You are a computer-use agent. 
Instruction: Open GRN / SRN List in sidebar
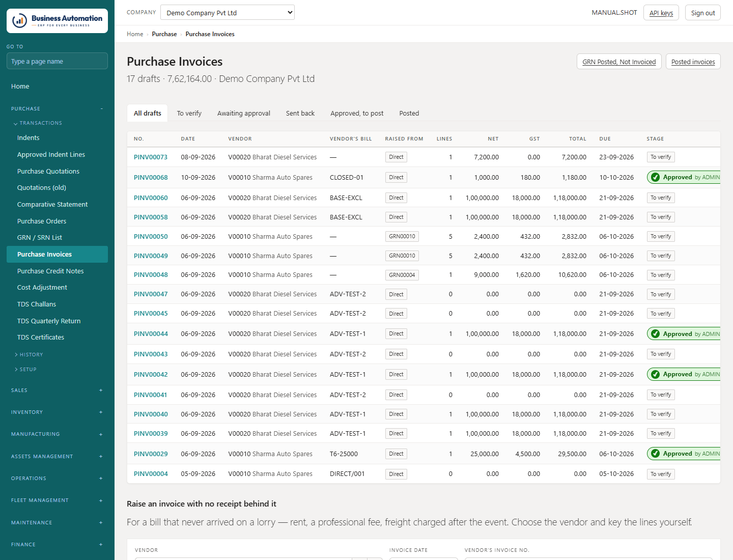tap(57, 238)
